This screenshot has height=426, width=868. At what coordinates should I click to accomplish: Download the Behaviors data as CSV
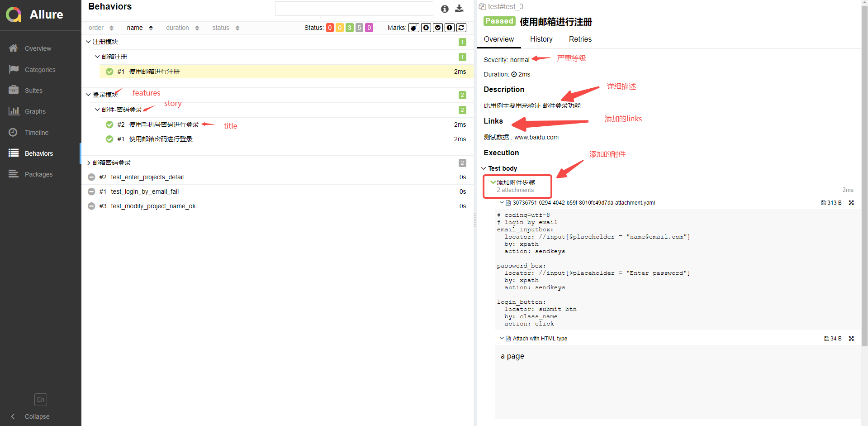[459, 9]
